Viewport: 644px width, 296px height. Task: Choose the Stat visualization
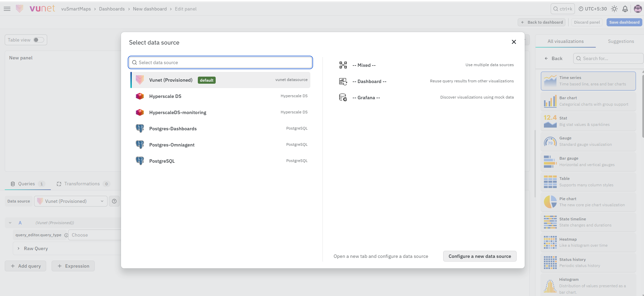pyautogui.click(x=588, y=121)
